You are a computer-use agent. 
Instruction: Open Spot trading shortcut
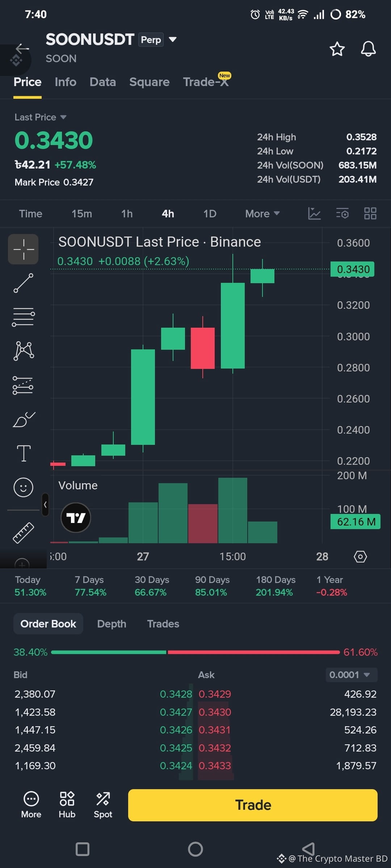coord(103,805)
